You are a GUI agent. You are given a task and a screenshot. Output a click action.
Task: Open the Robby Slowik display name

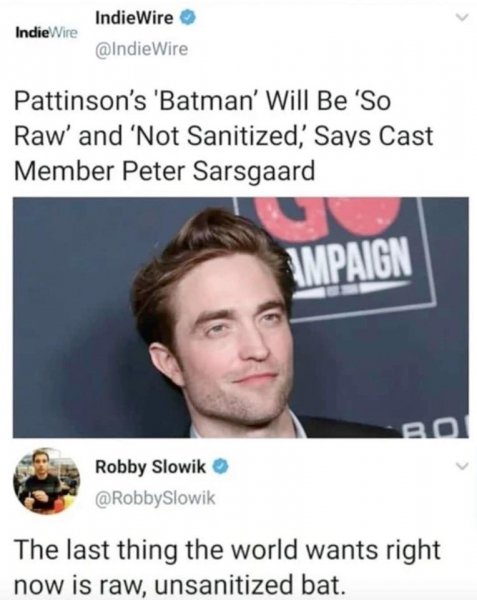click(150, 467)
